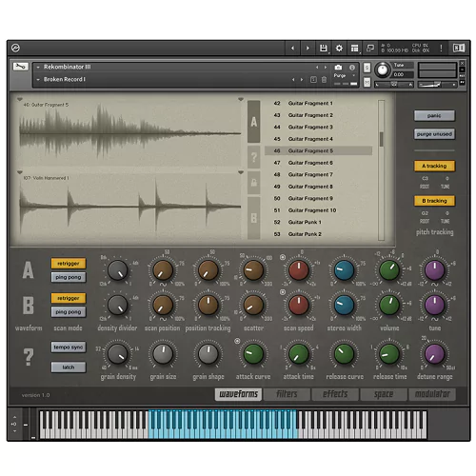Click the panic button
476x476 pixels.
434,115
